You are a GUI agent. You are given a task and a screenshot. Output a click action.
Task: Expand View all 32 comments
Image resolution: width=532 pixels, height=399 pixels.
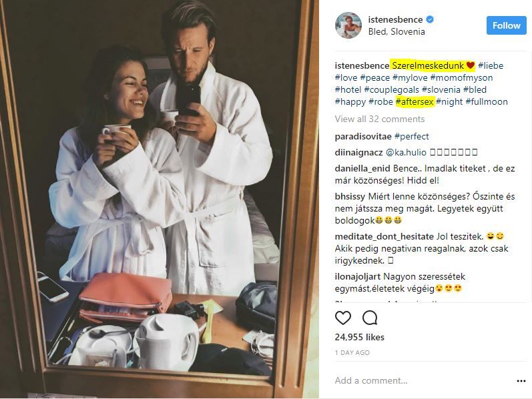click(x=379, y=119)
